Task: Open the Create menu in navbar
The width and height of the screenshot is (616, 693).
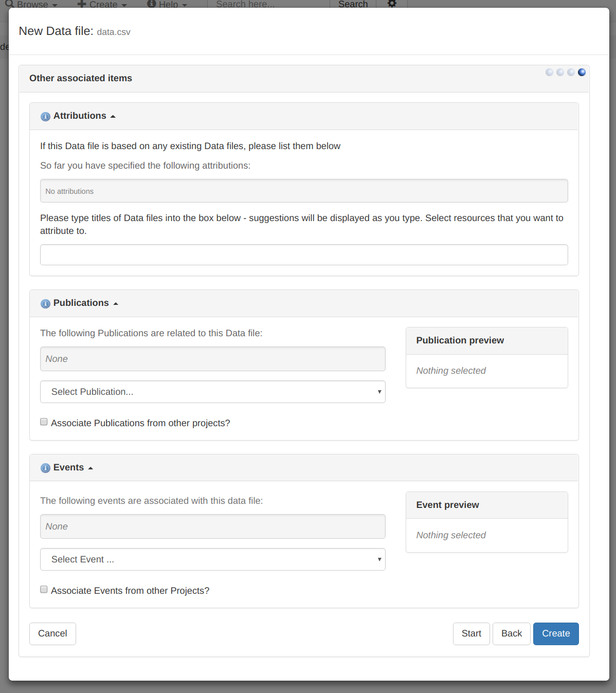Action: [x=102, y=4]
